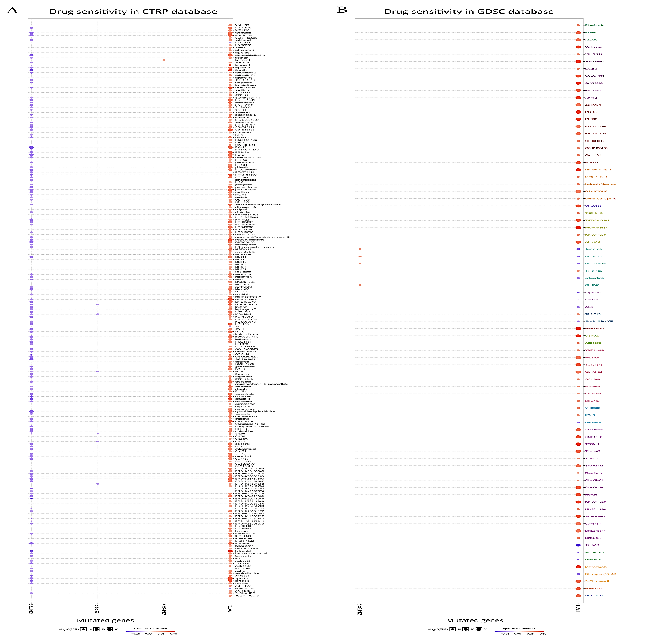Click the 'oligomycin A' drug label

pyautogui.click(x=245, y=207)
